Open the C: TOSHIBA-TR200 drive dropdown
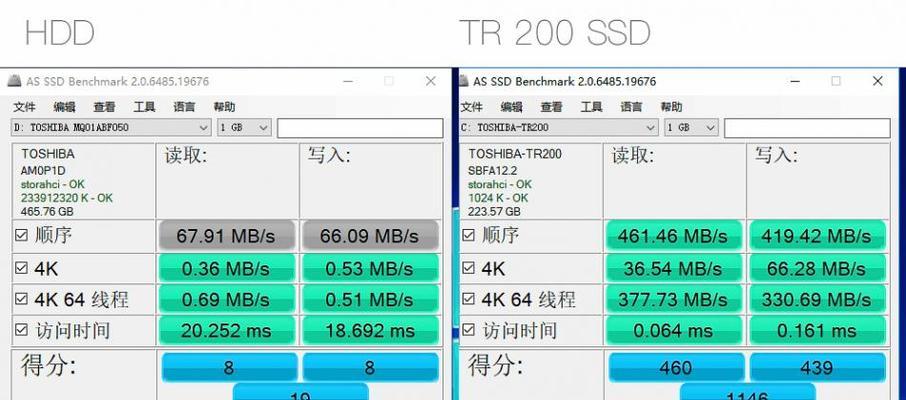Image resolution: width=906 pixels, height=400 pixels. point(558,128)
